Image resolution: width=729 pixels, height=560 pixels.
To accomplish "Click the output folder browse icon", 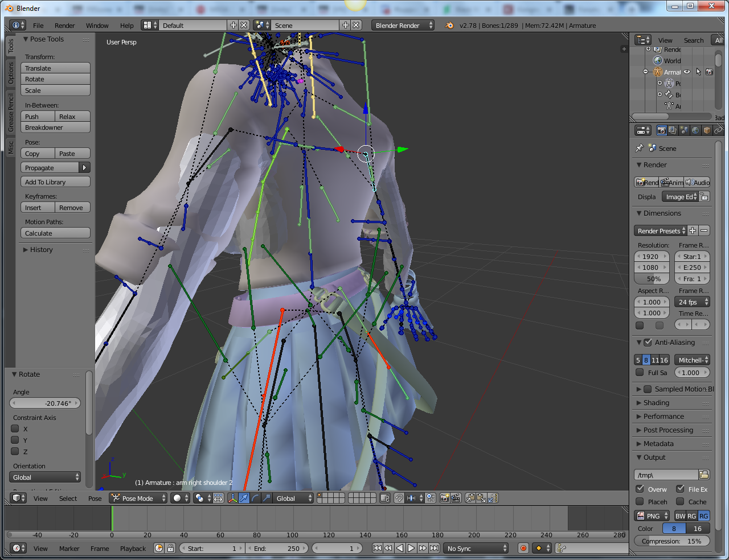I will pos(704,475).
